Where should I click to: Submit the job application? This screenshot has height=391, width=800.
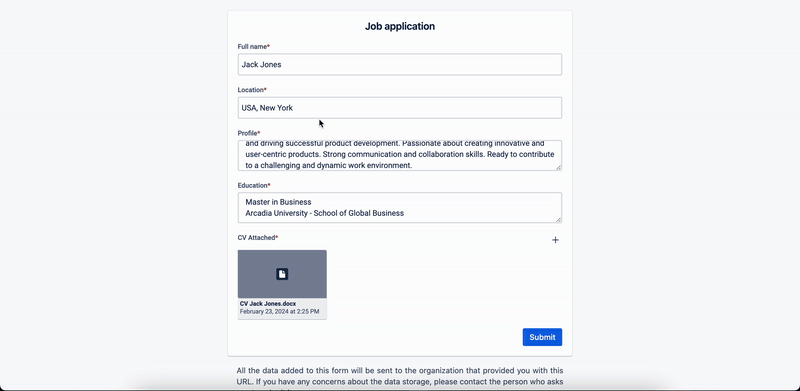tap(542, 337)
